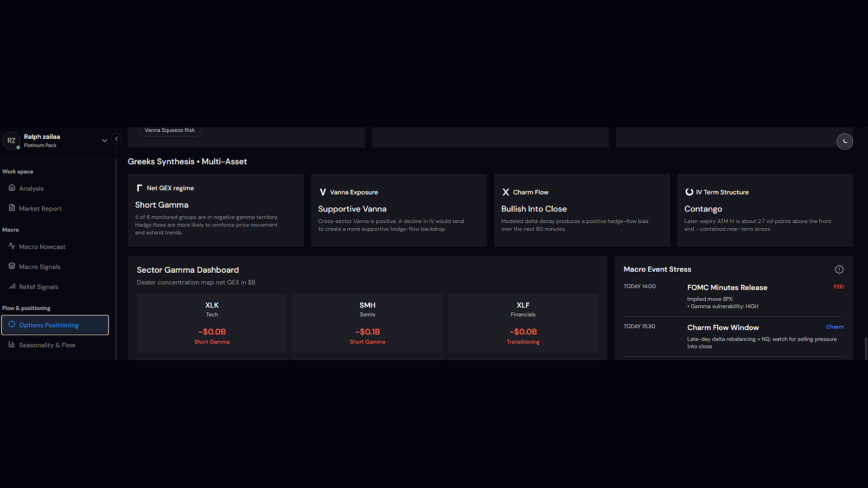
Task: Click the Platinum Pack plan label
Action: [40, 145]
